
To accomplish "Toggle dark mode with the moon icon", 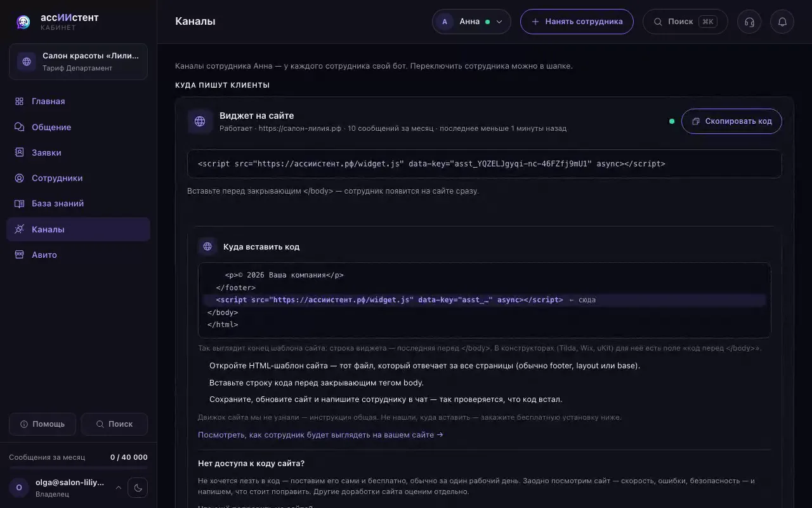I will [138, 488].
